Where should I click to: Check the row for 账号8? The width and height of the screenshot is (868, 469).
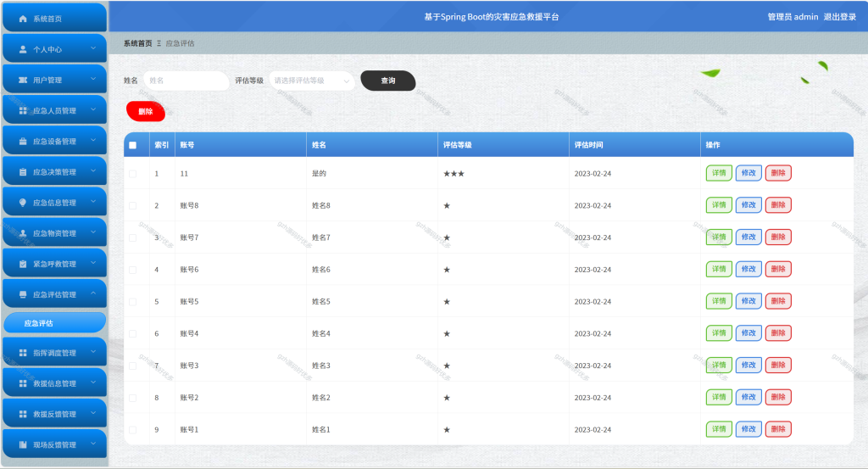(x=133, y=205)
